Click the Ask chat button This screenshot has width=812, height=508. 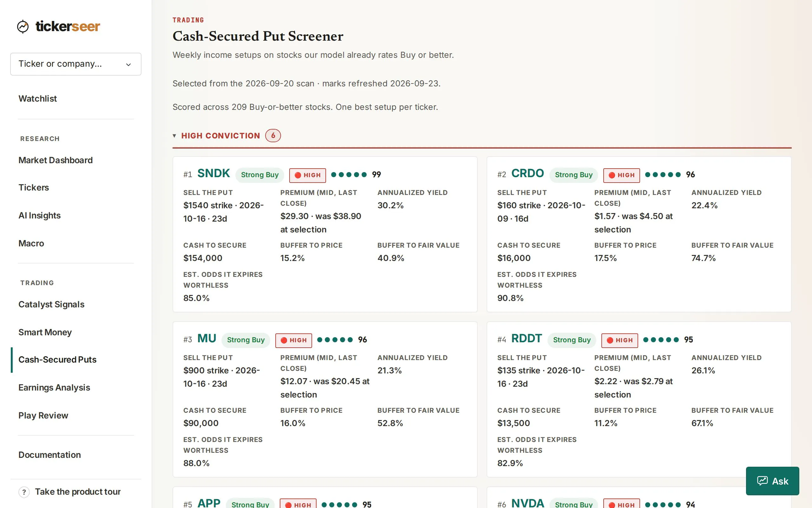click(772, 481)
